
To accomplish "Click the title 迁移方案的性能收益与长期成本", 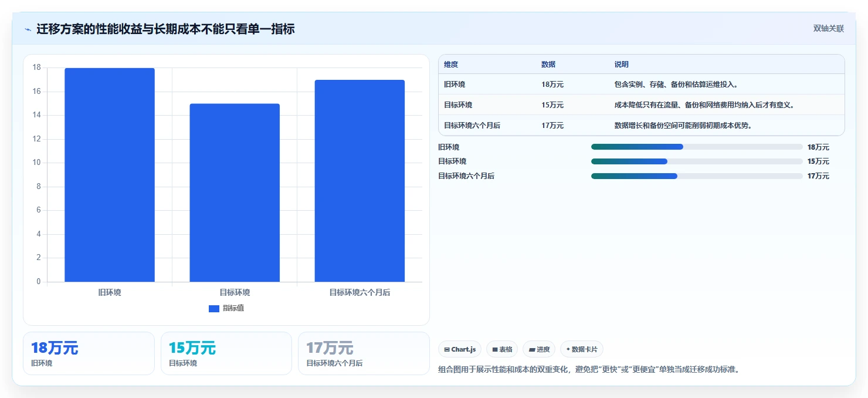I will pyautogui.click(x=165, y=29).
